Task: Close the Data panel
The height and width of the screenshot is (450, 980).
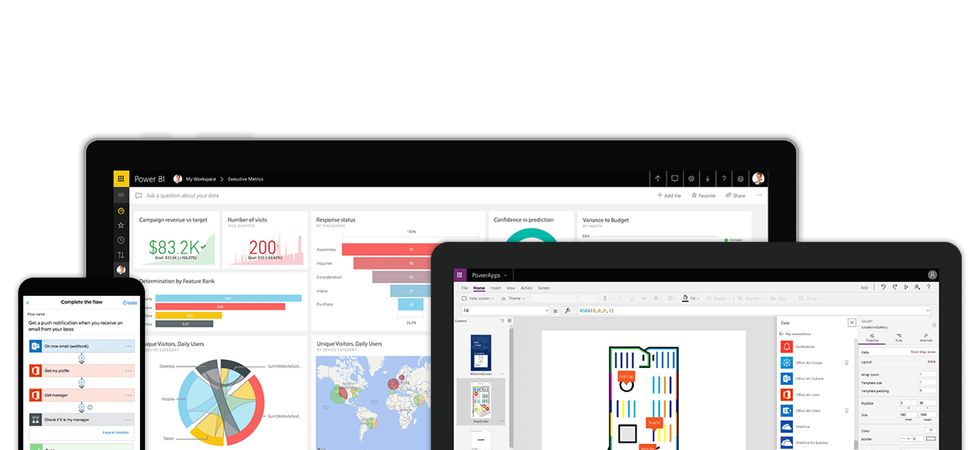Action: [852, 323]
